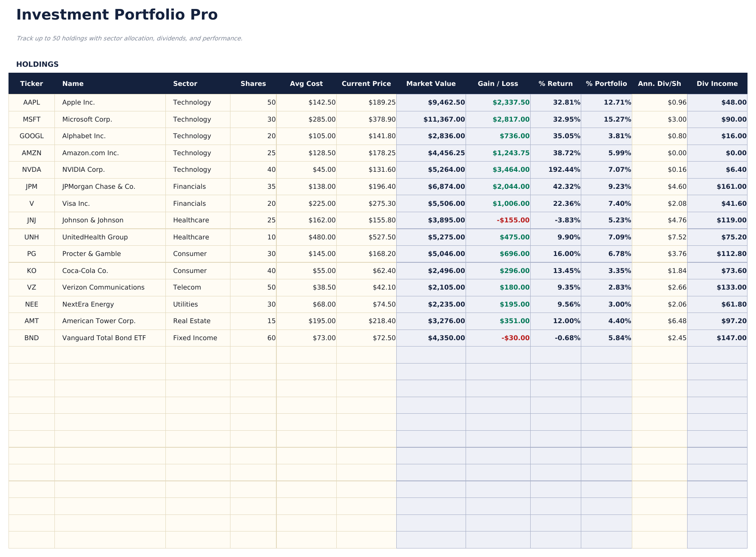Select the Healthcare sector cell for UNH
Screen dimensions: 756x557
point(191,237)
